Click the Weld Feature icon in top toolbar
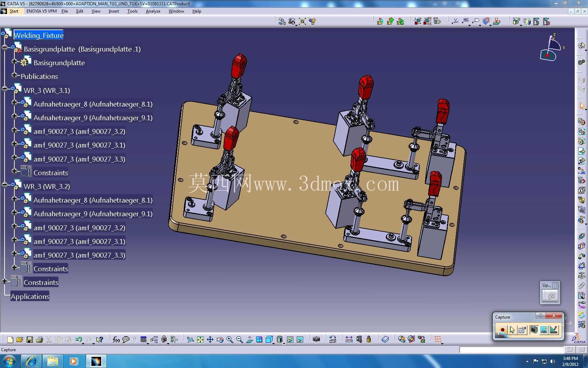 click(455, 21)
